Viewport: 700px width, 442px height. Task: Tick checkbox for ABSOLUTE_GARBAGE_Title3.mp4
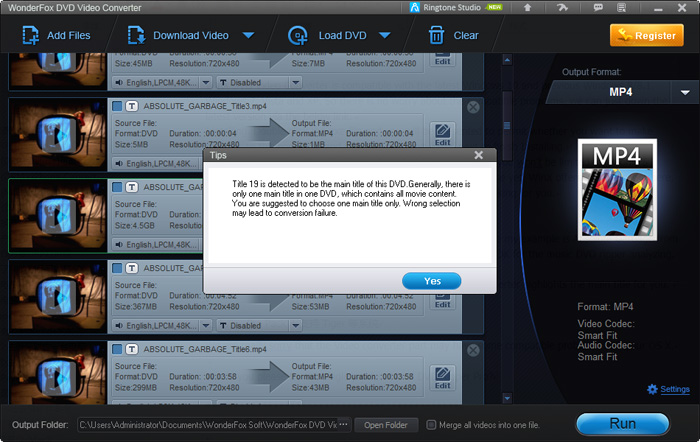click(x=117, y=106)
